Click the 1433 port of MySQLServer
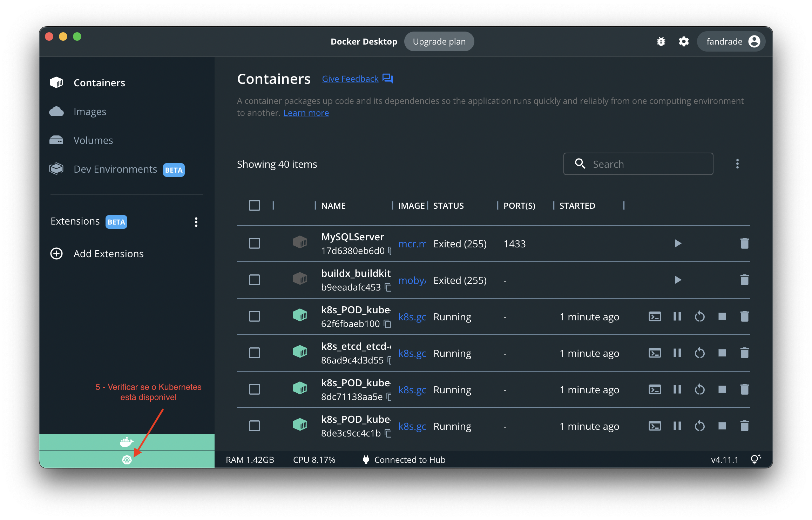The height and width of the screenshot is (520, 812). point(514,244)
